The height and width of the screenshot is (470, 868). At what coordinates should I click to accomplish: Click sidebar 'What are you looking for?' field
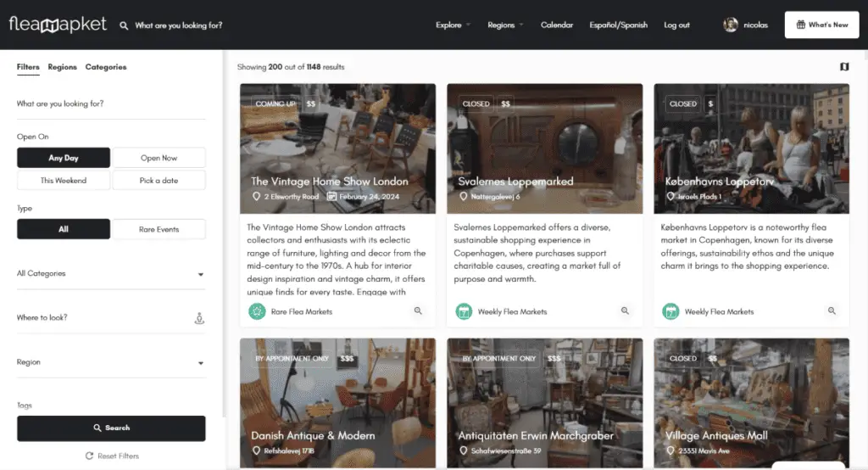tap(111, 104)
